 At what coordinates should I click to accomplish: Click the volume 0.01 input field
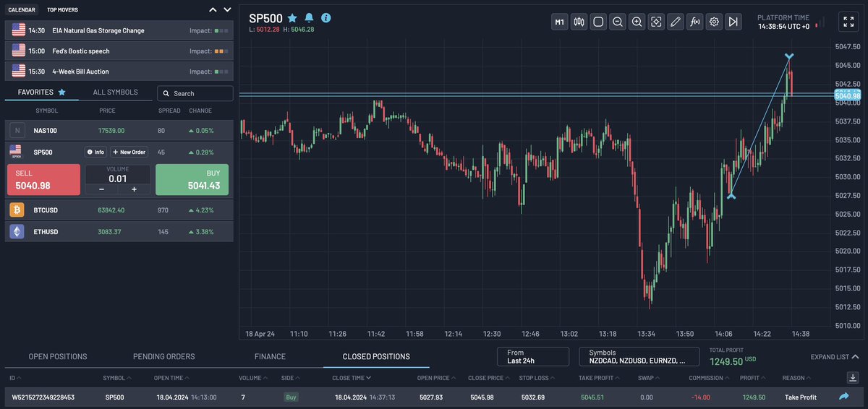(x=118, y=178)
